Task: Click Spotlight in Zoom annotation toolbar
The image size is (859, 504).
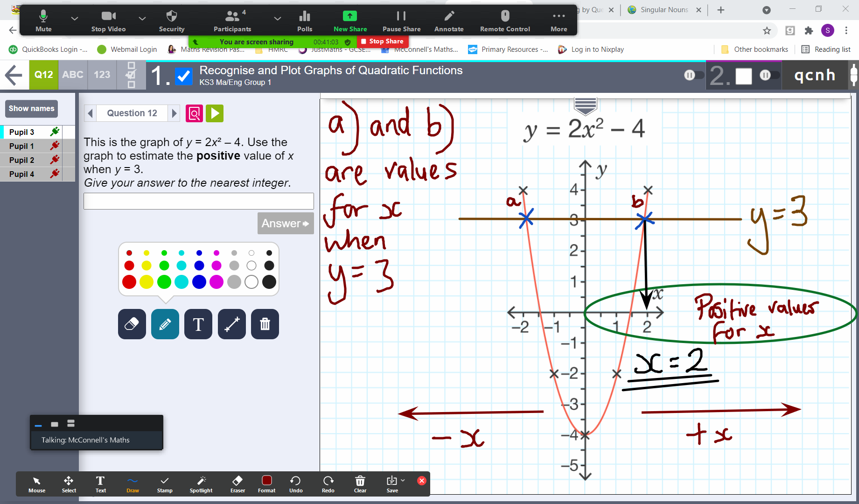Action: click(x=201, y=484)
